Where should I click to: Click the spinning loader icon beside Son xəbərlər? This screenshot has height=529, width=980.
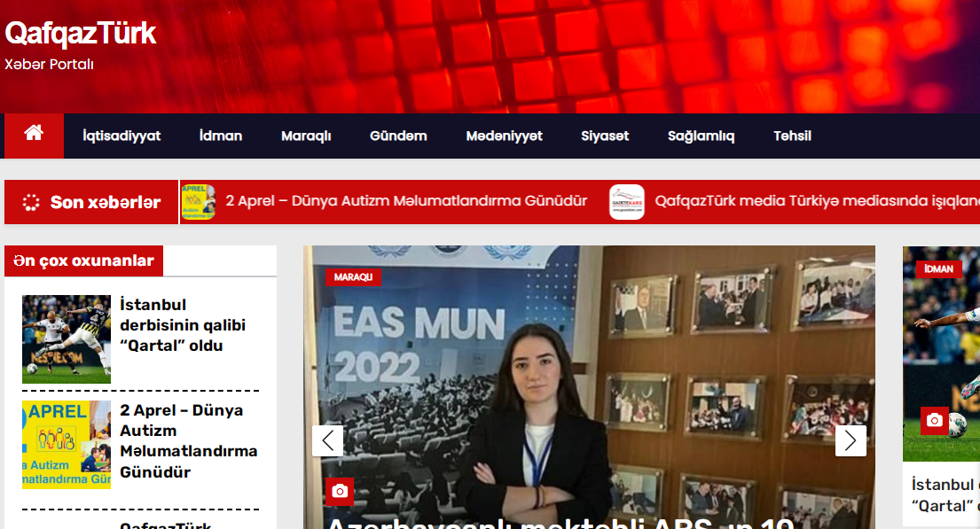coord(31,203)
